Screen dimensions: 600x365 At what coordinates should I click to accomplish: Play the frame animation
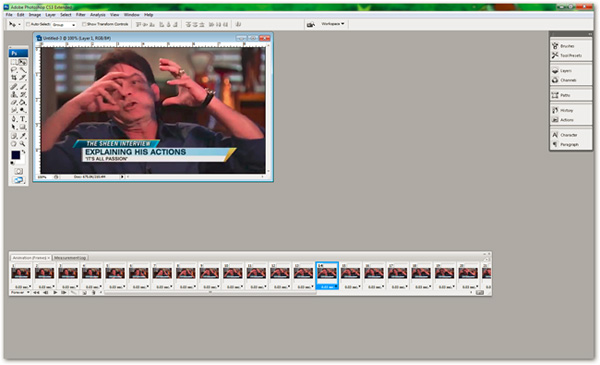pos(55,292)
